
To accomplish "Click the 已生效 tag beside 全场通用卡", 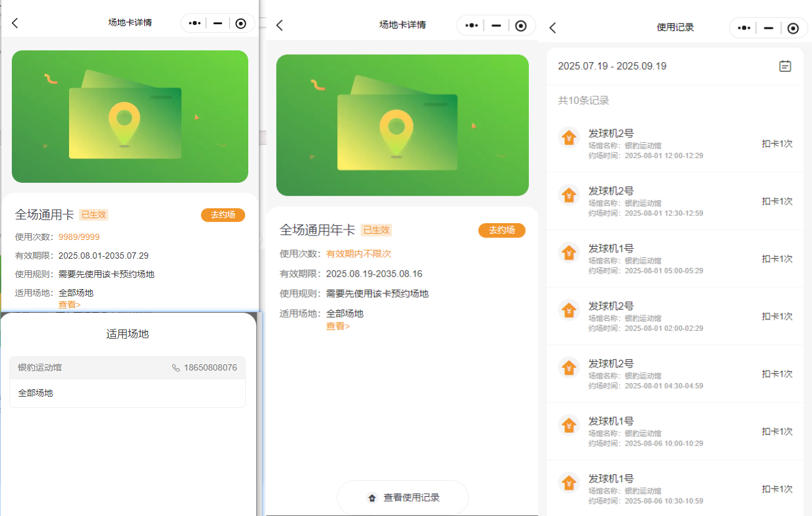I will click(x=94, y=214).
